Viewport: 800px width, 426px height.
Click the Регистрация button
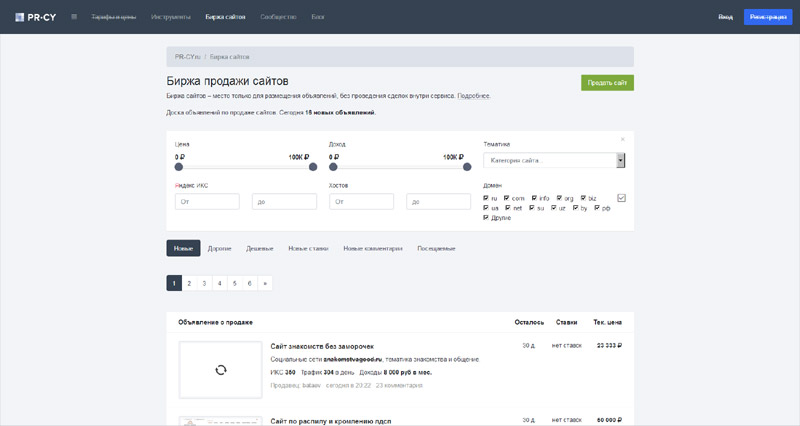pyautogui.click(x=768, y=17)
